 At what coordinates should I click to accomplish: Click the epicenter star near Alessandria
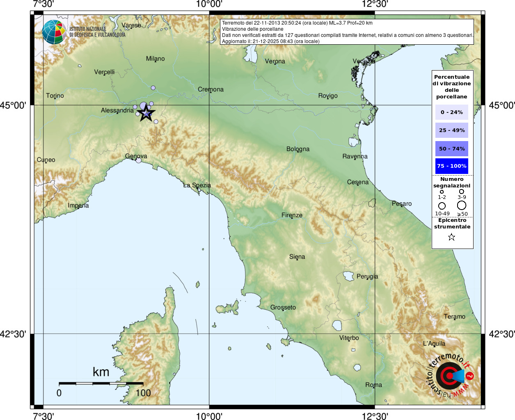coord(146,113)
